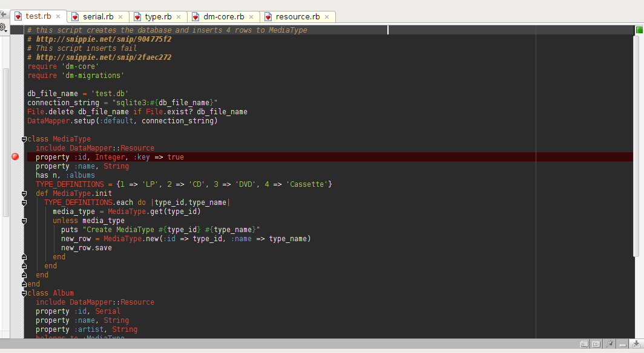Click the fold end marker of the init method
Screen dimensions: 644x353
pyautogui.click(x=24, y=274)
